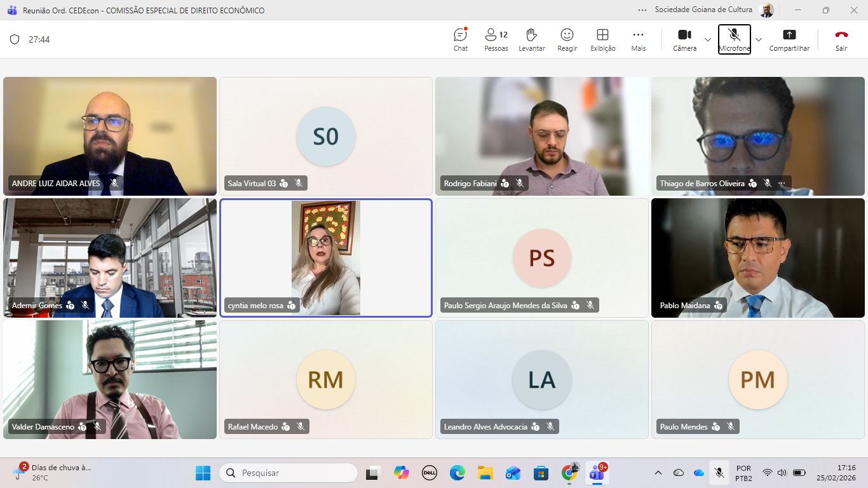Toggle the system tray microphone mute icon
This screenshot has width=868, height=488.
[x=719, y=473]
